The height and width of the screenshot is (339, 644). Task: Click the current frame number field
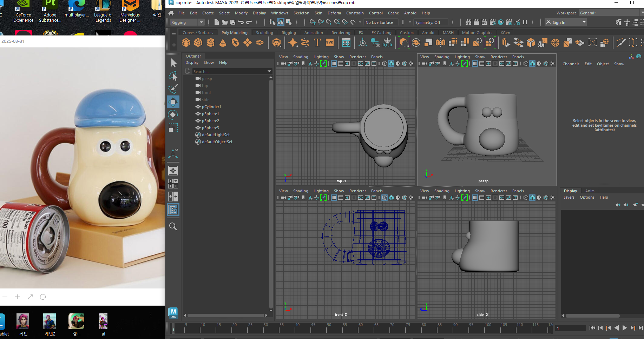point(571,328)
